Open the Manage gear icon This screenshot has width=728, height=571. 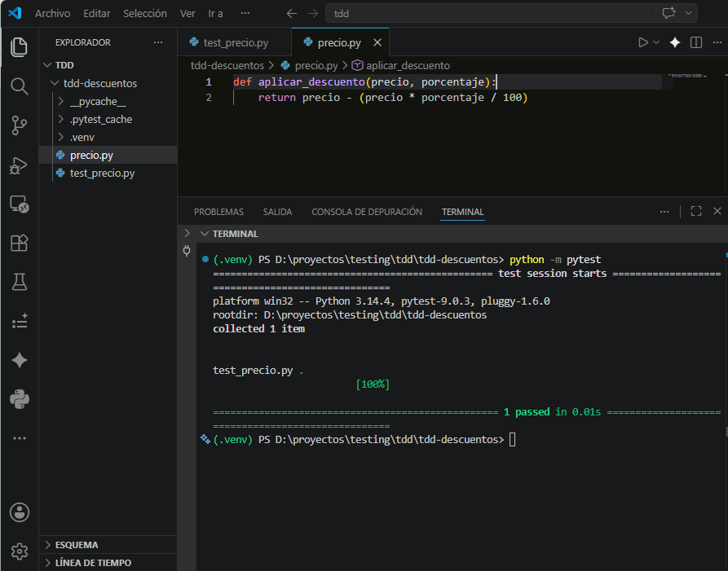(x=19, y=551)
